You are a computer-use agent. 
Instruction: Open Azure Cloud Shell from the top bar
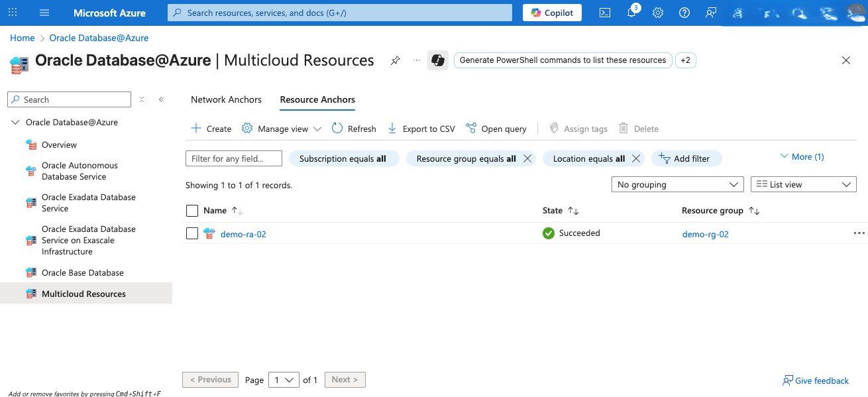tap(604, 13)
